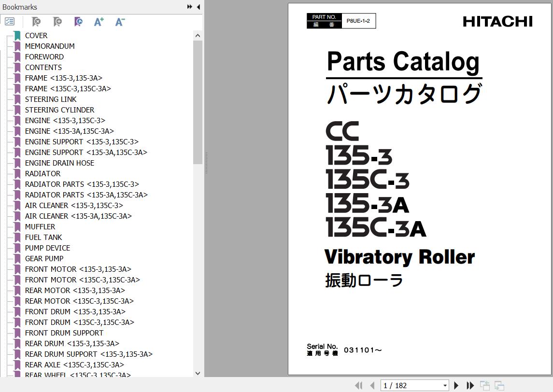The image size is (553, 392).
Task: Open the PUMP DEVICE bookmark
Action: (x=47, y=248)
